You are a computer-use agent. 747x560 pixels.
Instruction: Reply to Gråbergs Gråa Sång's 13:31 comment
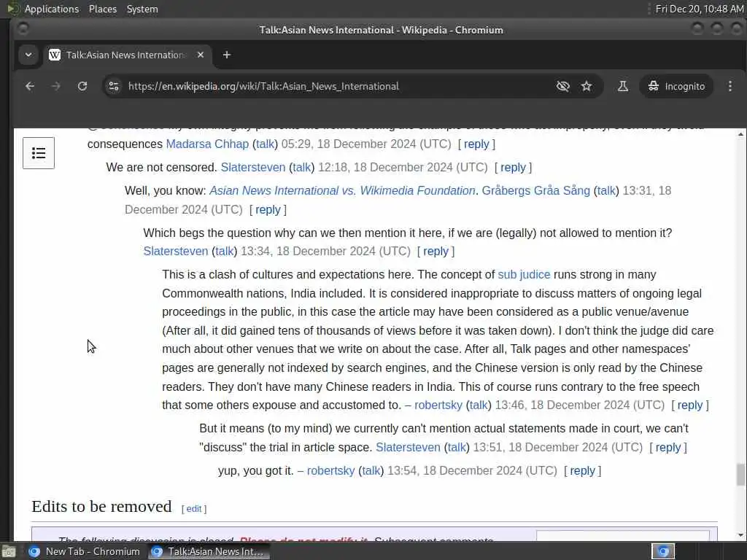coord(268,209)
